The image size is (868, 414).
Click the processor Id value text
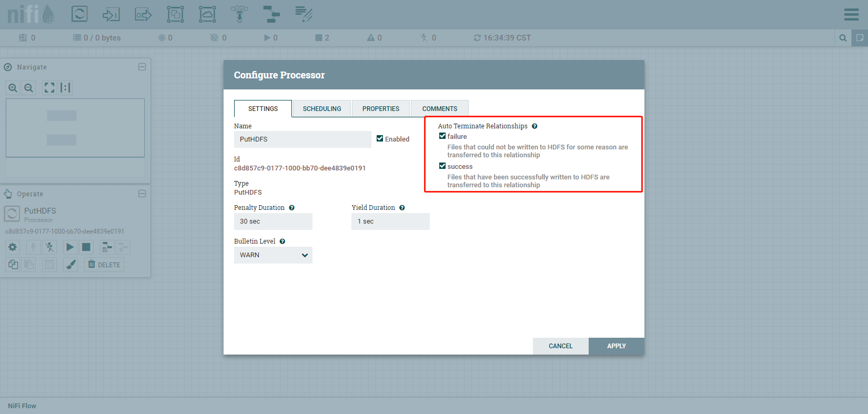300,168
